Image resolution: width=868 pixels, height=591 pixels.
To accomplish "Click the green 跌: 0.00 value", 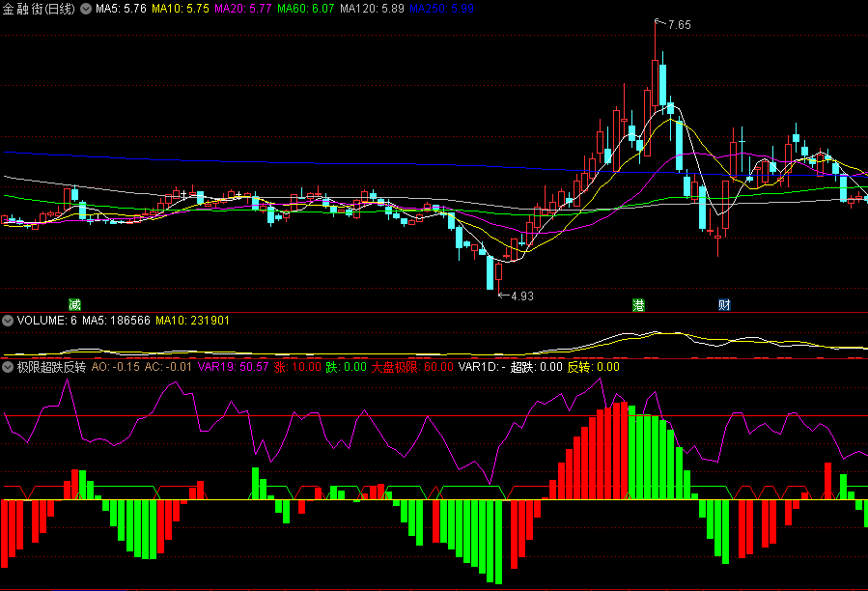I will (x=346, y=367).
